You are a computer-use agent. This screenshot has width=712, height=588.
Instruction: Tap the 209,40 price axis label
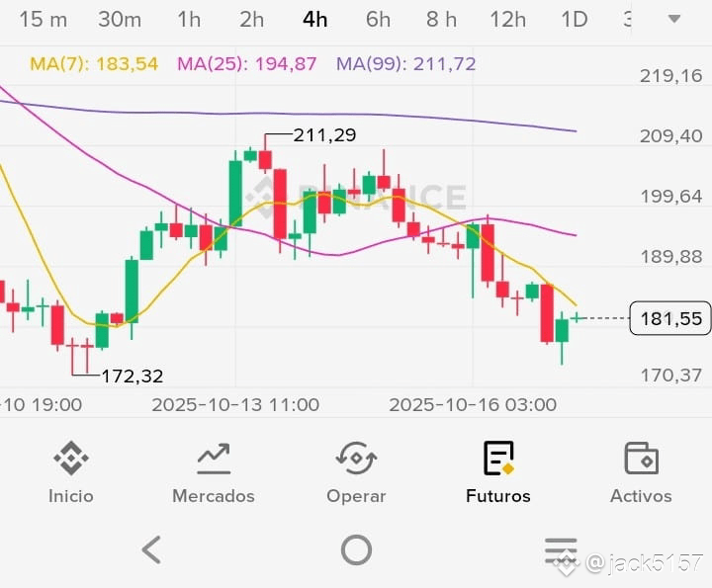pyautogui.click(x=671, y=136)
